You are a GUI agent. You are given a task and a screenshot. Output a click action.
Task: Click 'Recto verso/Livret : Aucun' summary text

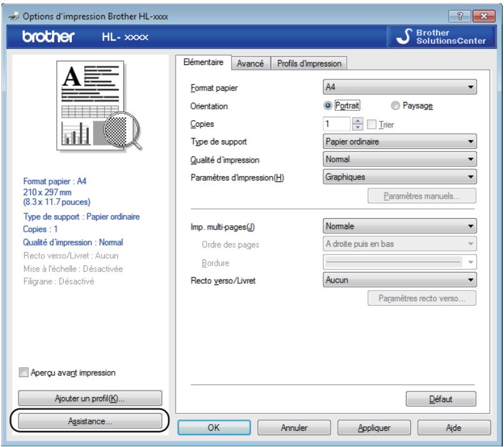[x=71, y=256]
